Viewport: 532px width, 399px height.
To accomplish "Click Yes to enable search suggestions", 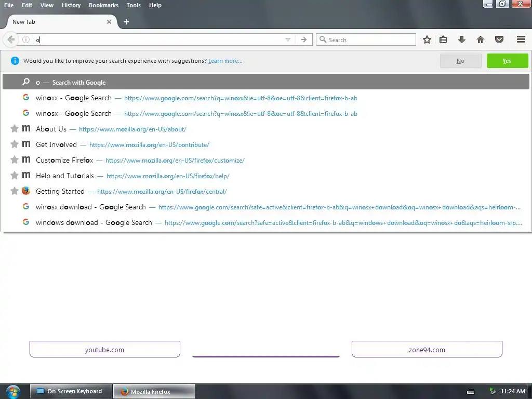I will pos(507,61).
